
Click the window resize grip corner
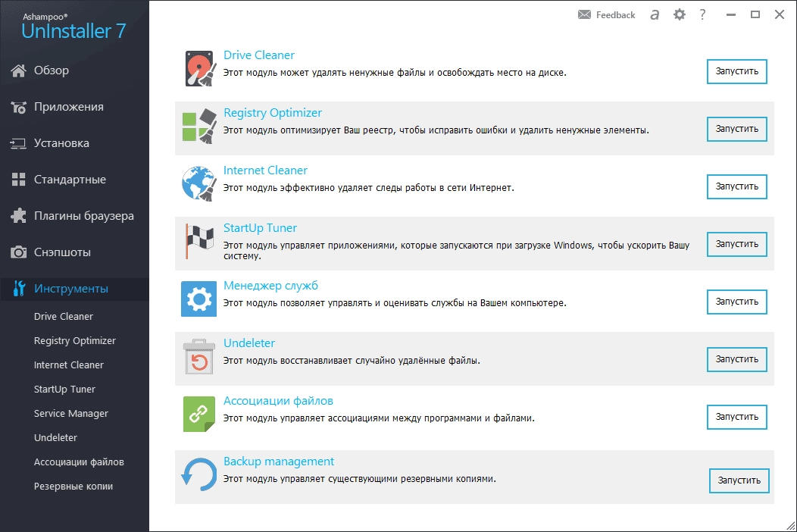coord(790,526)
